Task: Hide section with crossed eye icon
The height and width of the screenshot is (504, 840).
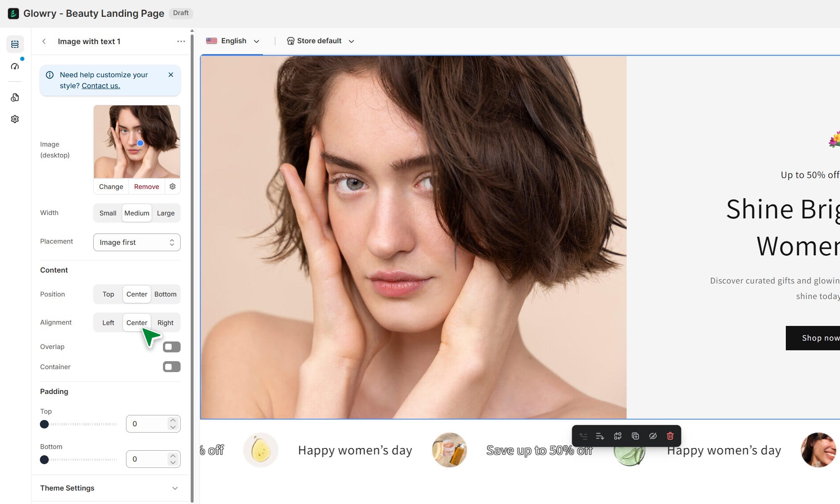Action: point(653,436)
